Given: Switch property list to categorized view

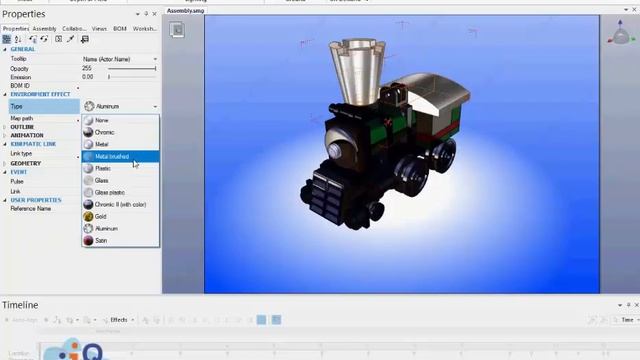Looking at the screenshot, I should [x=7, y=39].
